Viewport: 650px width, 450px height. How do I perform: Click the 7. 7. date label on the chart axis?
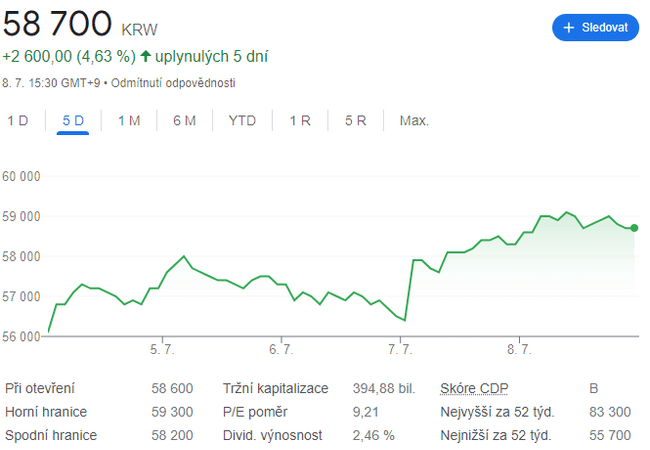click(400, 350)
